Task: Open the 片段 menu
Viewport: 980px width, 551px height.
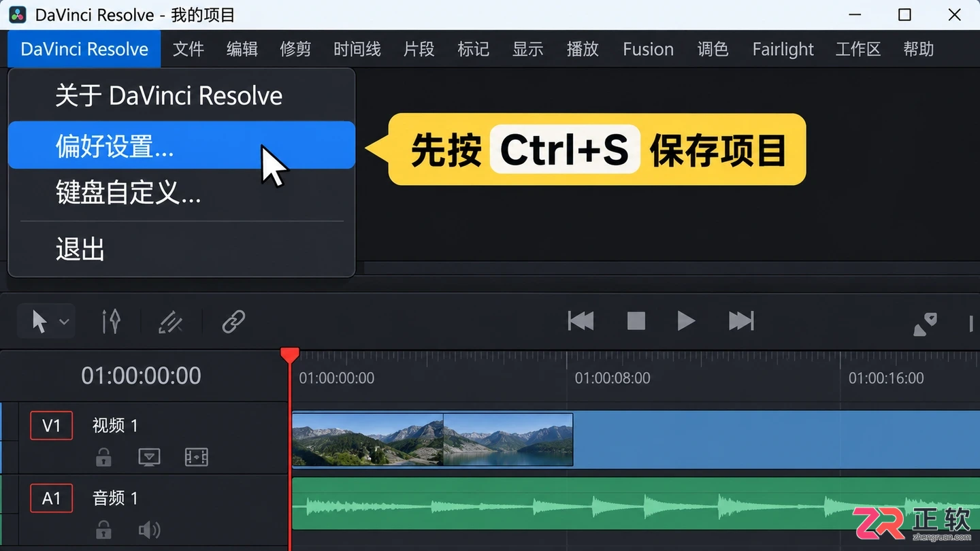Action: [419, 49]
